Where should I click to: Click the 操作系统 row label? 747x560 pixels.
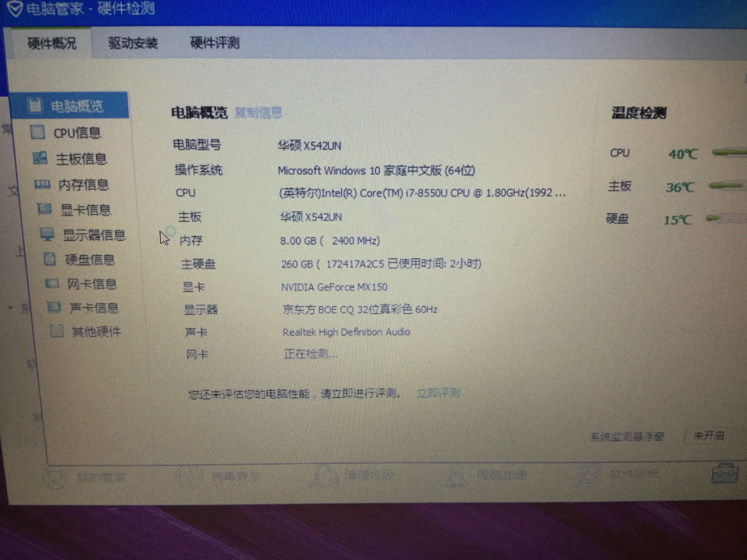(198, 170)
